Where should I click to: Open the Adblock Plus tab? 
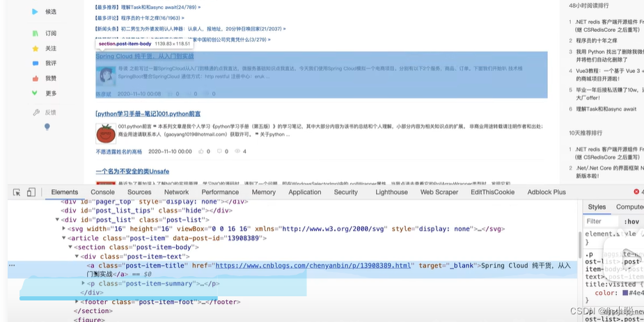tap(547, 192)
